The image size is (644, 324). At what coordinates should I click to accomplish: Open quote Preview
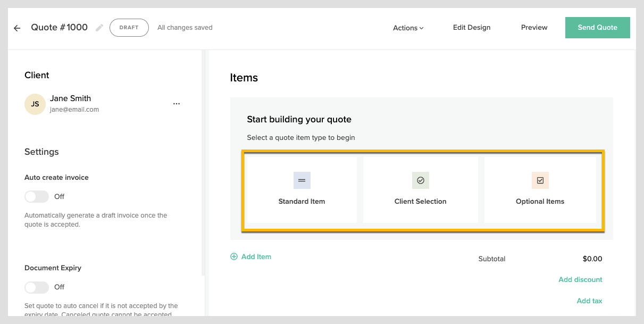point(534,28)
